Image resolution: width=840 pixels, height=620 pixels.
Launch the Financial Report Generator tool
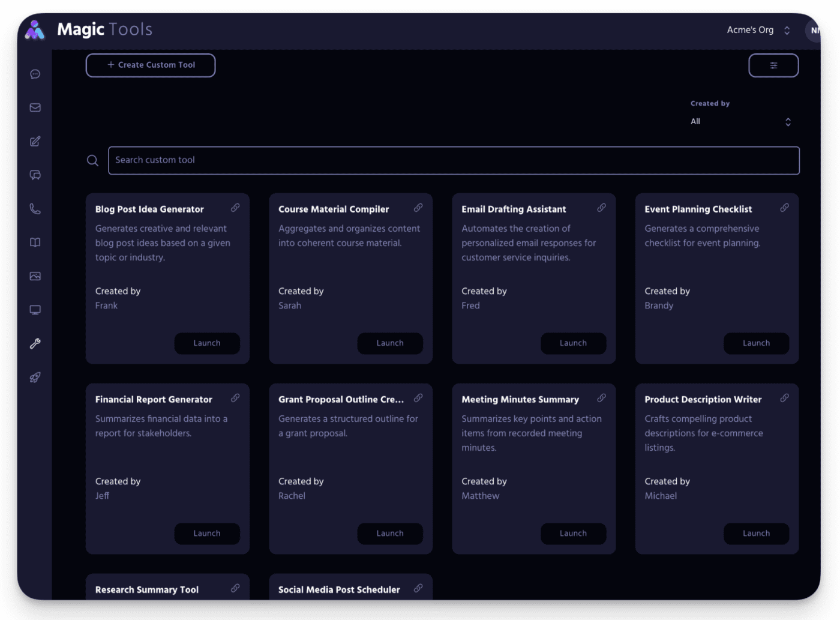pos(207,534)
